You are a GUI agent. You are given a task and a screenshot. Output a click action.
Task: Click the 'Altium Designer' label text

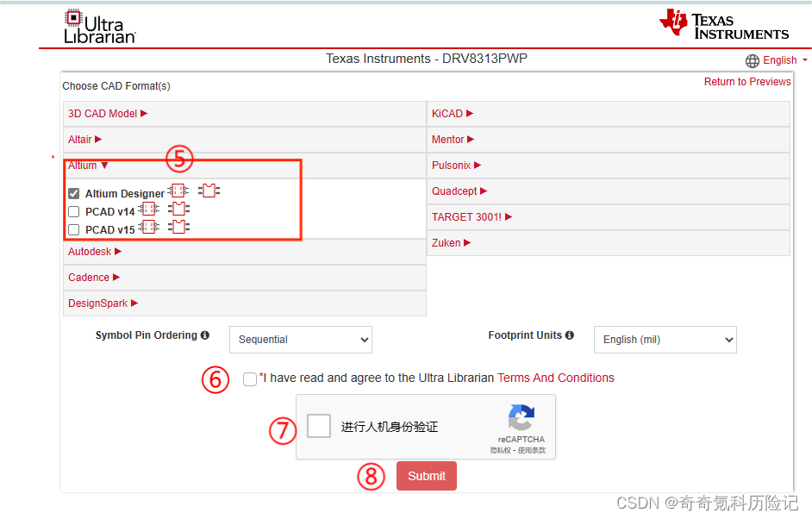click(x=125, y=194)
